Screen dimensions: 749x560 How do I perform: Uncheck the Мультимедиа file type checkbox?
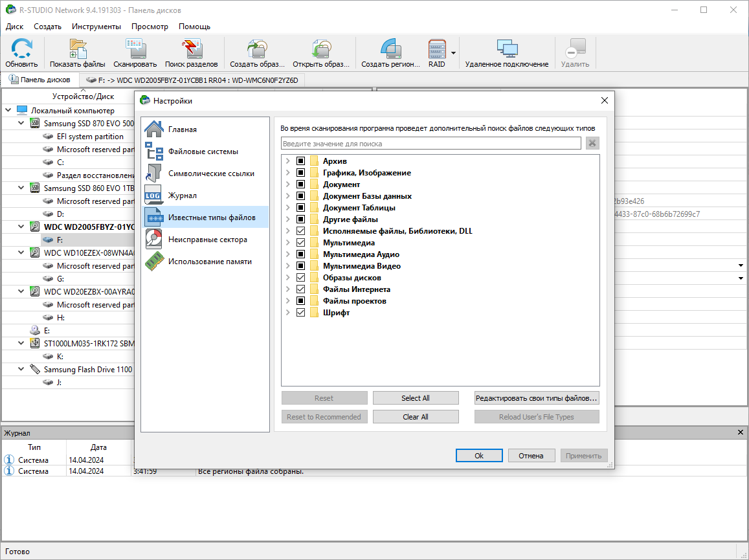tap(300, 243)
